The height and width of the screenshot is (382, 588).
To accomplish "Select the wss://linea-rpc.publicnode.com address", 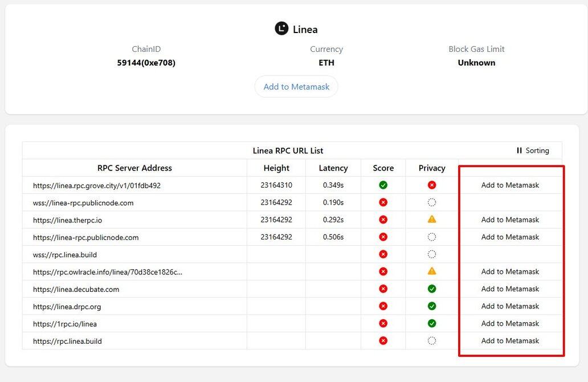I will (83, 202).
